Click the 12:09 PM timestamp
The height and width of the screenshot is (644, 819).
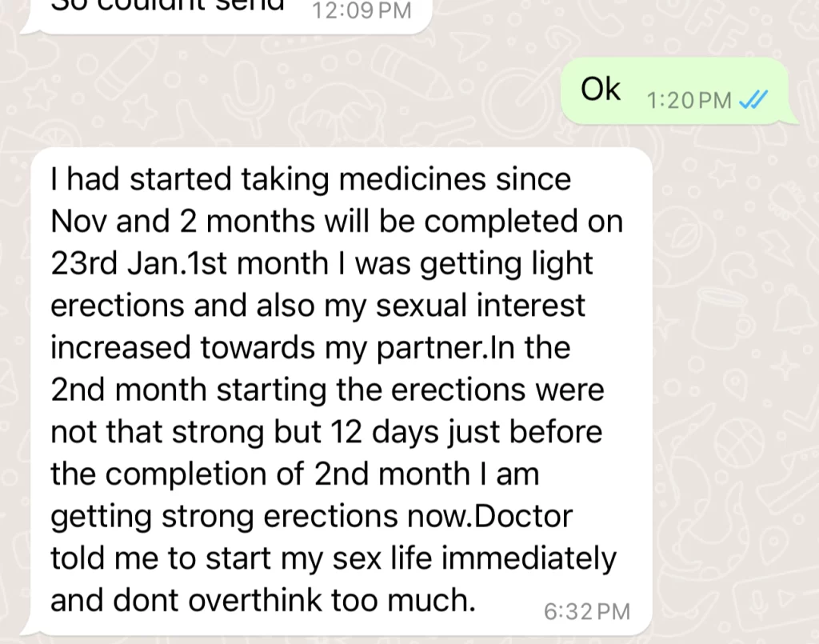click(x=362, y=10)
